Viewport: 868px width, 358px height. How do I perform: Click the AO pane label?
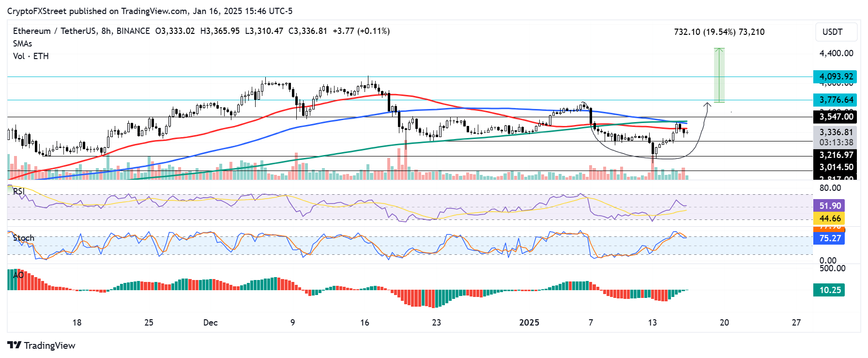click(18, 275)
